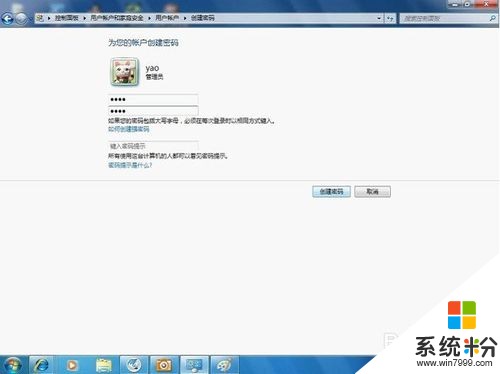Click the 创建密码 button
The width and height of the screenshot is (500, 374).
pos(331,192)
